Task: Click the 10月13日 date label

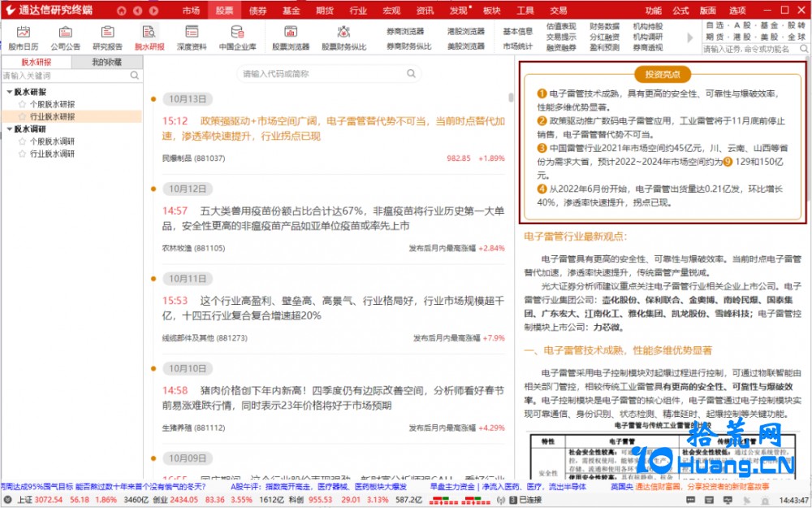Action: pyautogui.click(x=188, y=99)
